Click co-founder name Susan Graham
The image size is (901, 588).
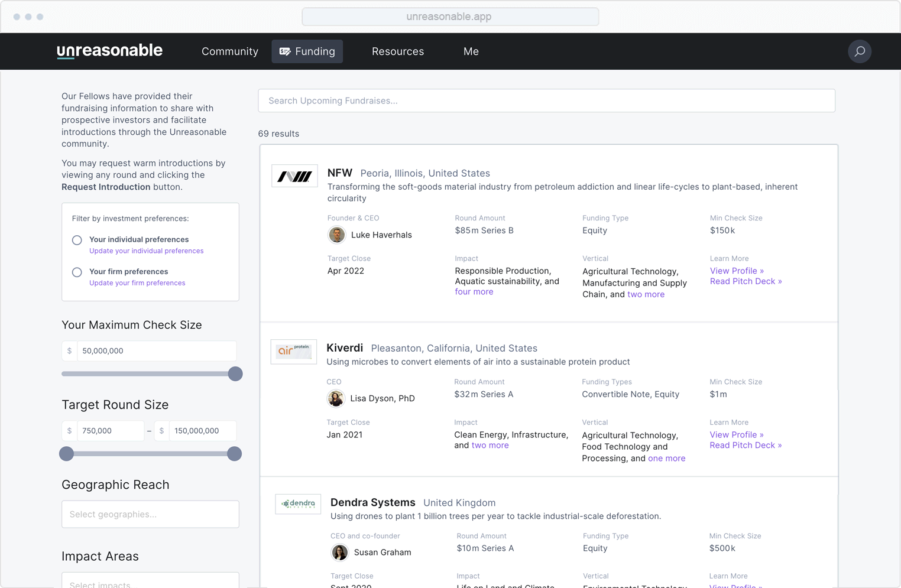click(x=383, y=553)
